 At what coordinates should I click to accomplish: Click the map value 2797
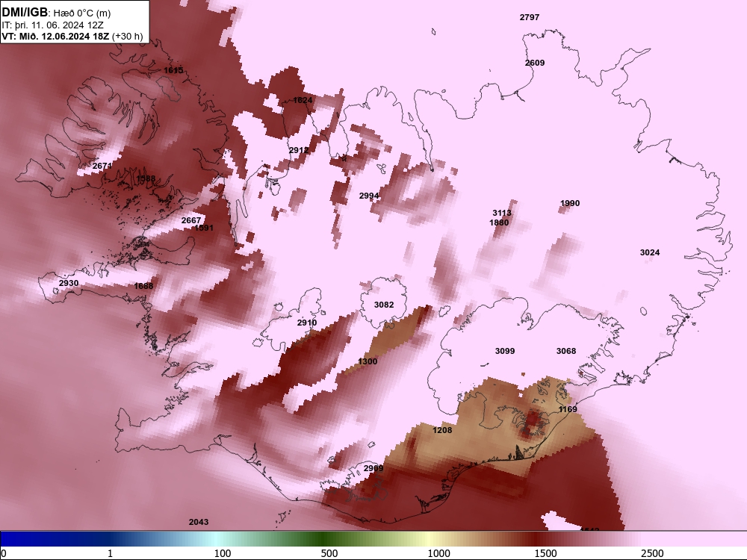point(530,17)
